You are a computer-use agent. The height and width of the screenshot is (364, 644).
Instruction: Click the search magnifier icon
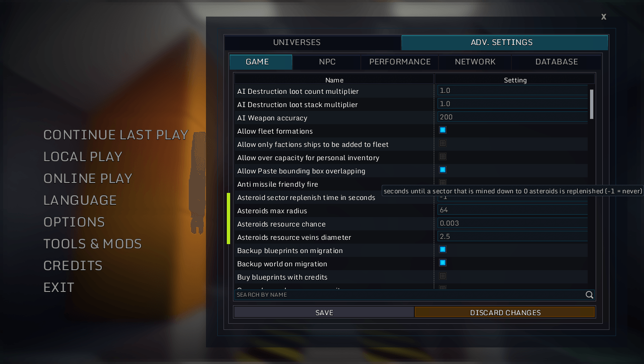589,295
